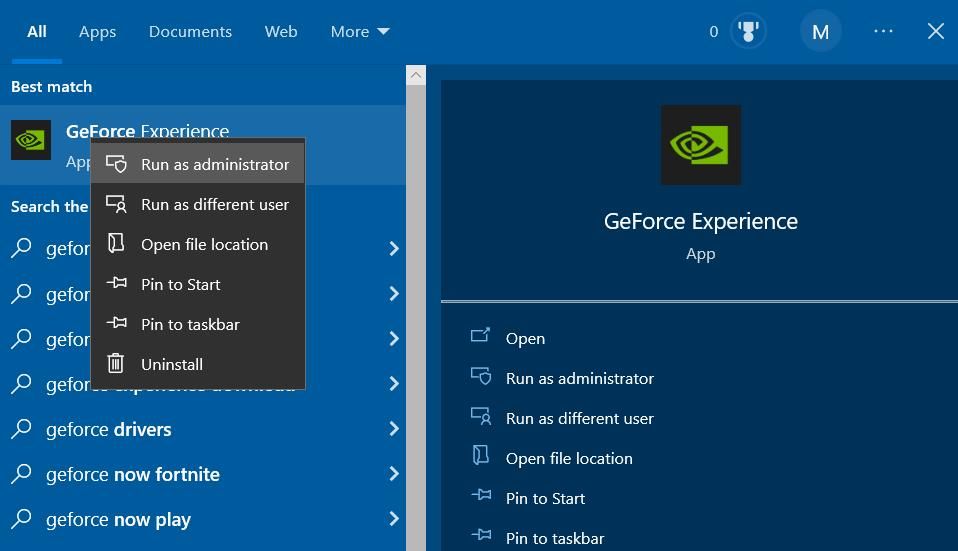Click the pin icon beside context menu Pin to taskbar
958x551 pixels.
pyautogui.click(x=117, y=323)
